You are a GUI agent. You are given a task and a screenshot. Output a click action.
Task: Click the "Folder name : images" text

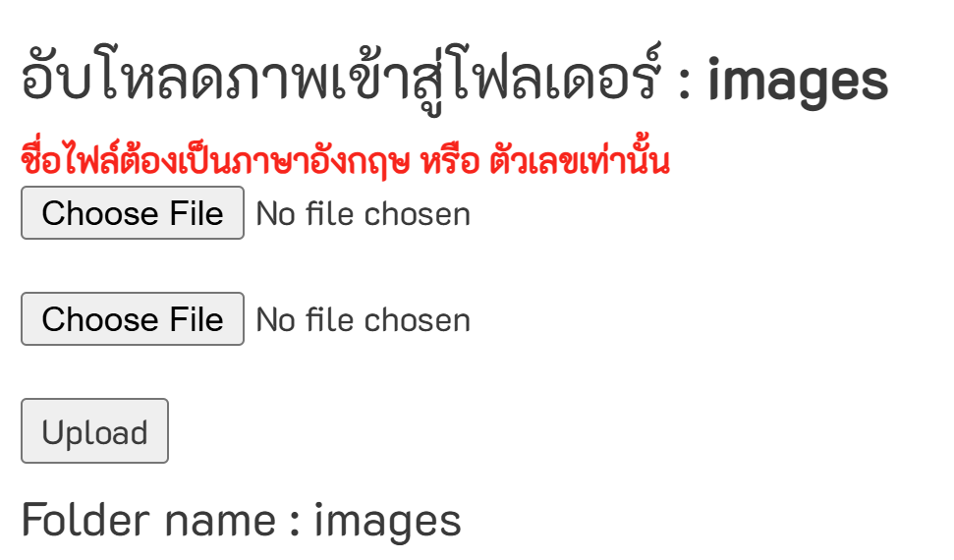pyautogui.click(x=241, y=520)
